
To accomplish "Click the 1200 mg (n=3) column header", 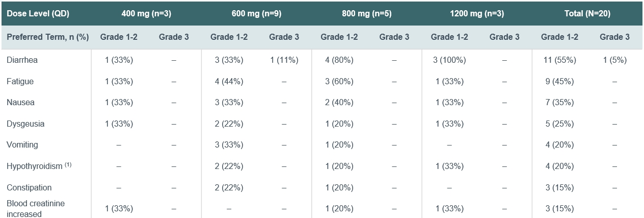I will click(477, 14).
